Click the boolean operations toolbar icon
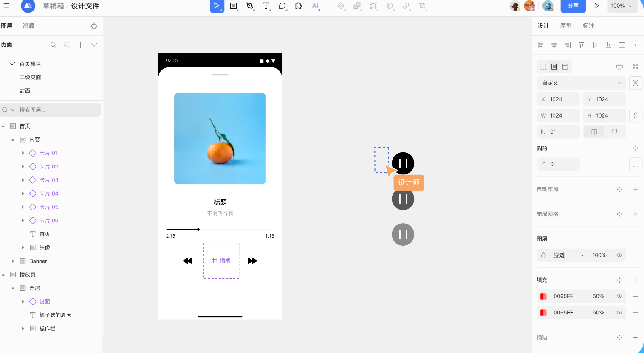644x353 pixels. click(x=357, y=6)
